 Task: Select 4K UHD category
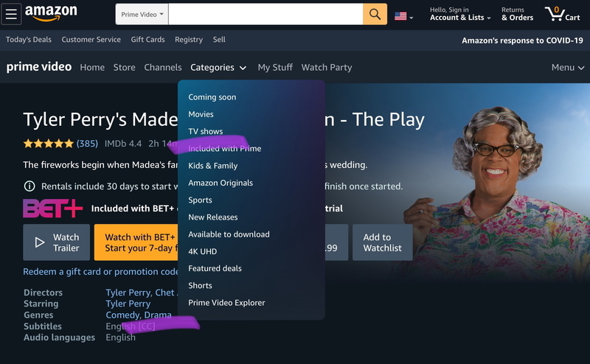coord(202,251)
